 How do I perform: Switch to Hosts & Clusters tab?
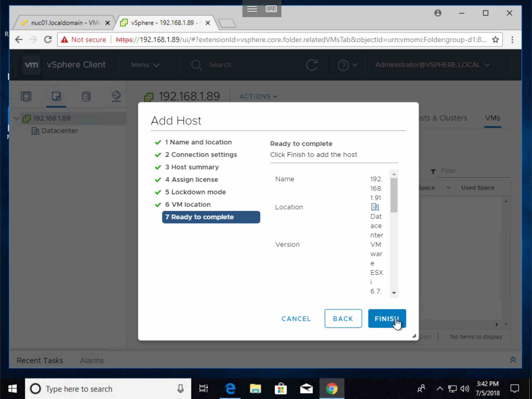pyautogui.click(x=443, y=118)
